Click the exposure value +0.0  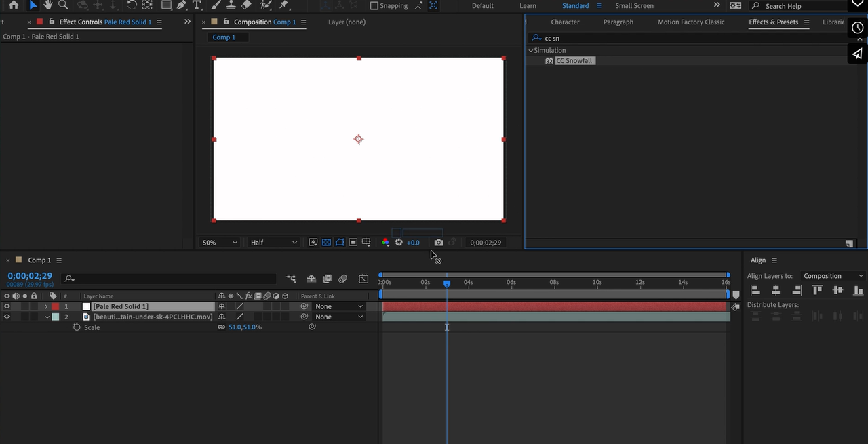413,243
